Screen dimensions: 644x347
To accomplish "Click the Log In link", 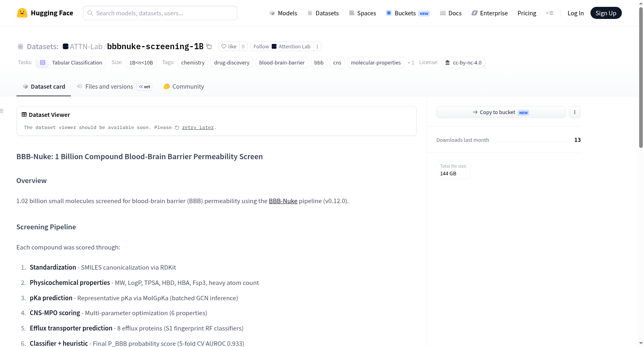I will tap(576, 13).
